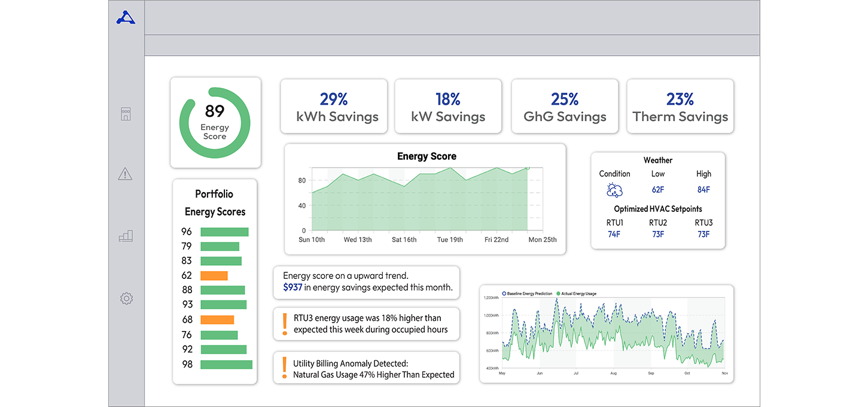This screenshot has height=407, width=868.
Task: Open the buildings sidebar icon
Action: (126, 114)
